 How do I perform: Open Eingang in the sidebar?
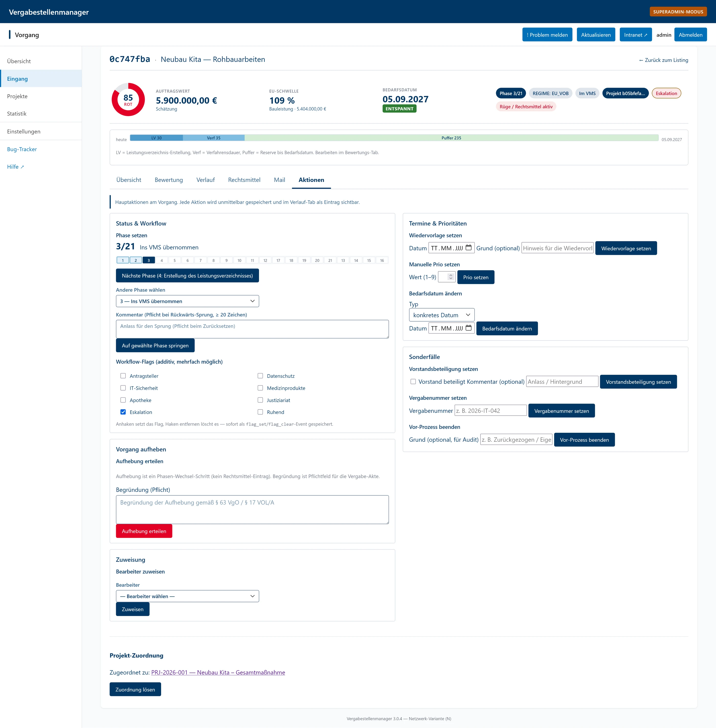click(x=41, y=78)
